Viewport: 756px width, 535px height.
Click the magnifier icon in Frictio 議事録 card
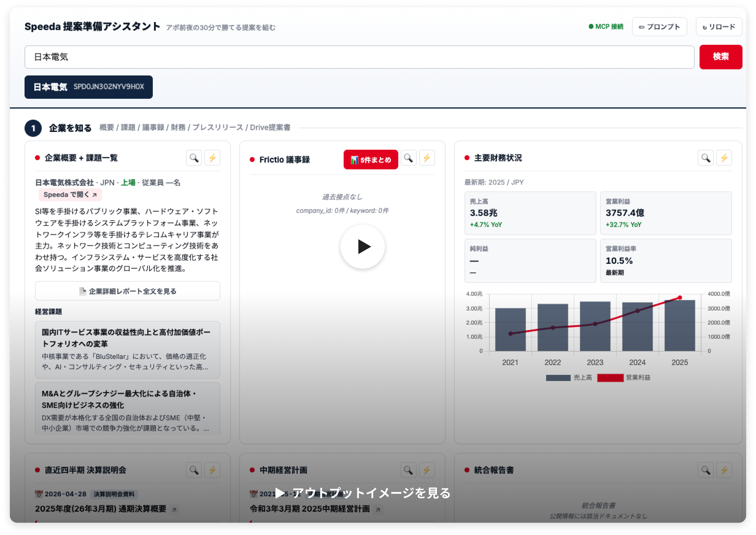click(408, 158)
